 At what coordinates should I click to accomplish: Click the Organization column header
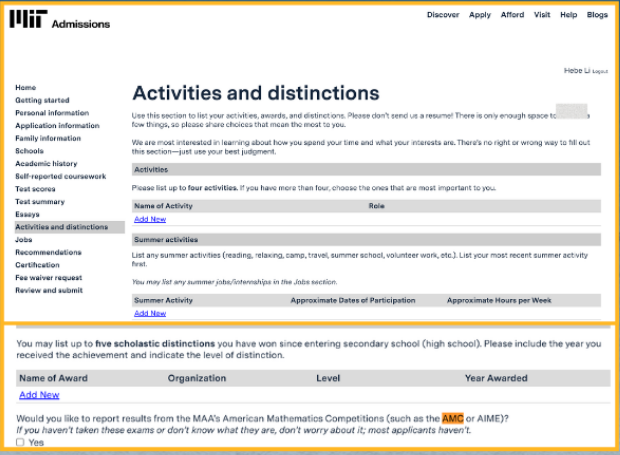click(x=197, y=378)
